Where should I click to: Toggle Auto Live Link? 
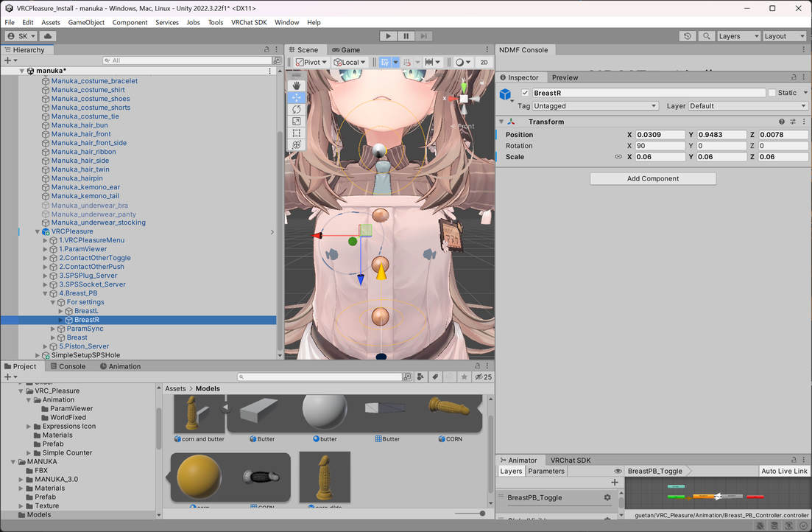784,472
